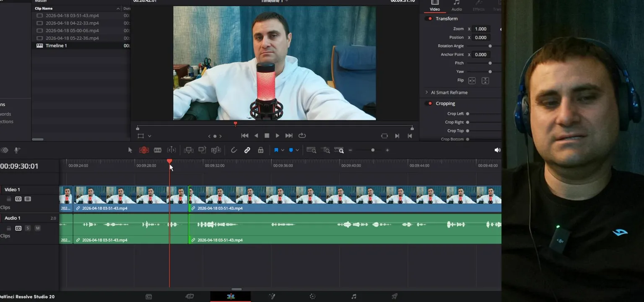Stop viewer playback
The height and width of the screenshot is (302, 644).
pos(267,135)
